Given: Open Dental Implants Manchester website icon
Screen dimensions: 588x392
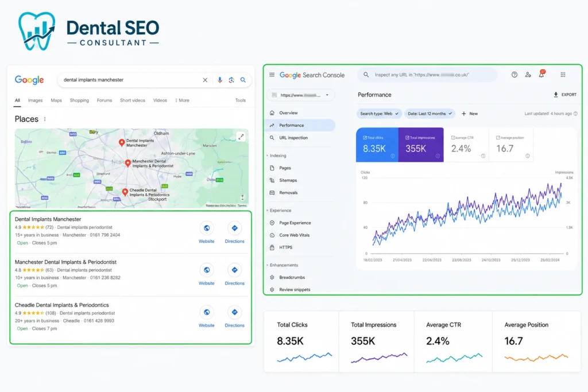Looking at the screenshot, I should tap(207, 228).
